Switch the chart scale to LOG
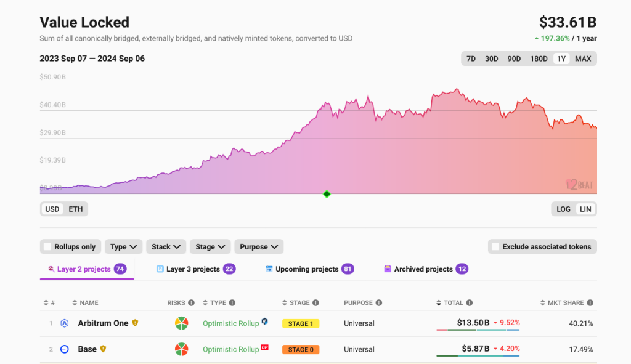Image resolution: width=631 pixels, height=364 pixels. tap(563, 209)
